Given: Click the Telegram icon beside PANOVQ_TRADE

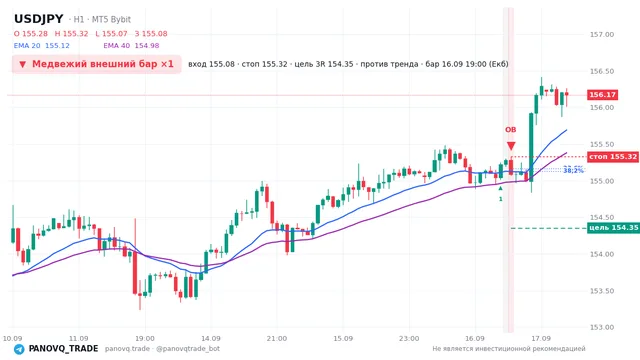Looking at the screenshot, I should coord(19,349).
